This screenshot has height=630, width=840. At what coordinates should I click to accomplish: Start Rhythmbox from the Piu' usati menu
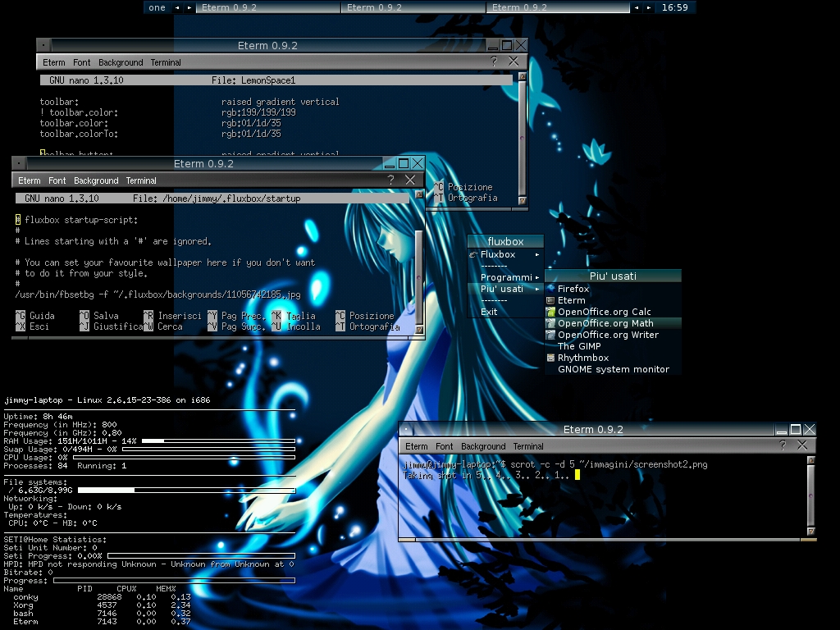(x=613, y=358)
